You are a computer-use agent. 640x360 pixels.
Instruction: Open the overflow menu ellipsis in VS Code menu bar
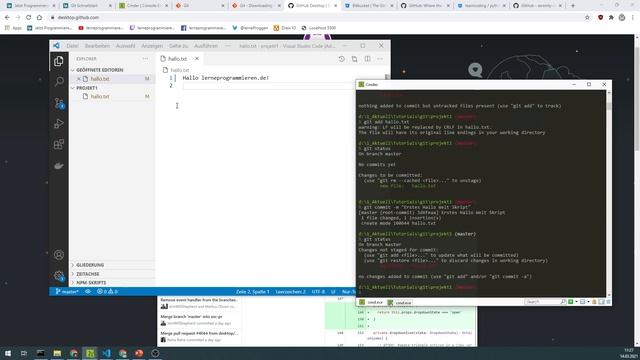coord(228,46)
